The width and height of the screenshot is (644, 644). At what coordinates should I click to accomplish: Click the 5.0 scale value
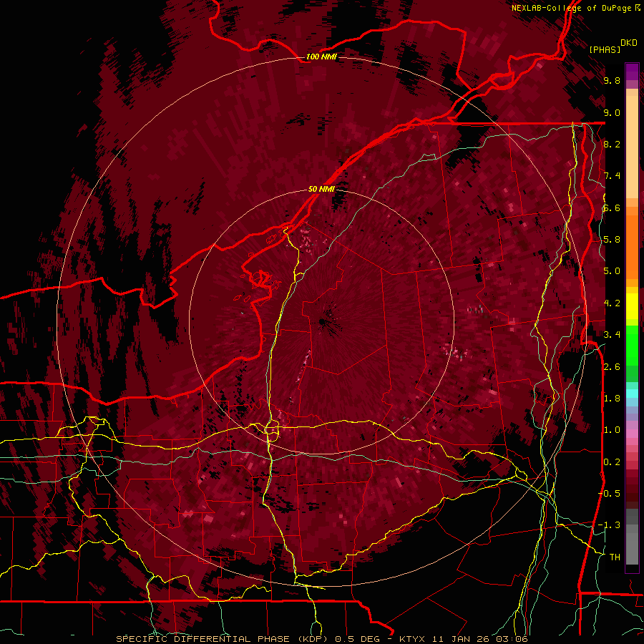tap(612, 271)
